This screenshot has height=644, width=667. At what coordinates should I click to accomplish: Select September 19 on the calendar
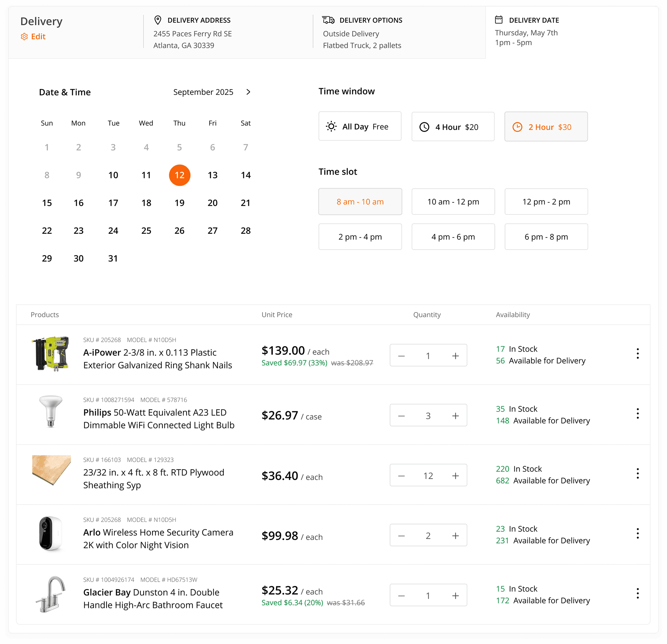179,203
